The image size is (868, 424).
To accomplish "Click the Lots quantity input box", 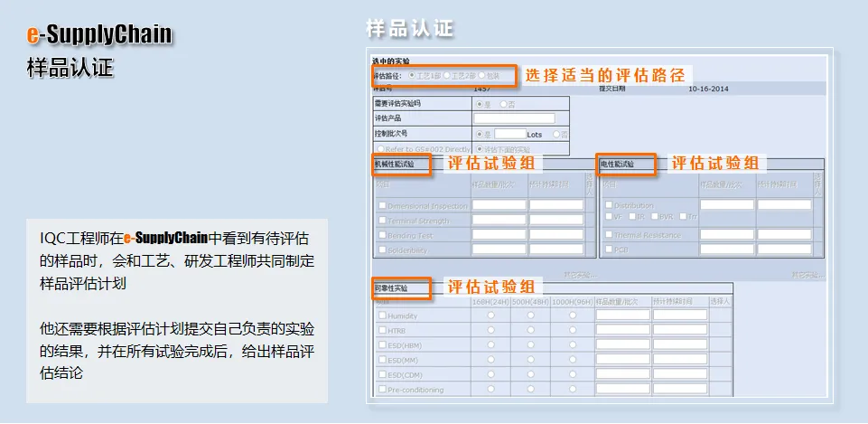I will pos(510,134).
